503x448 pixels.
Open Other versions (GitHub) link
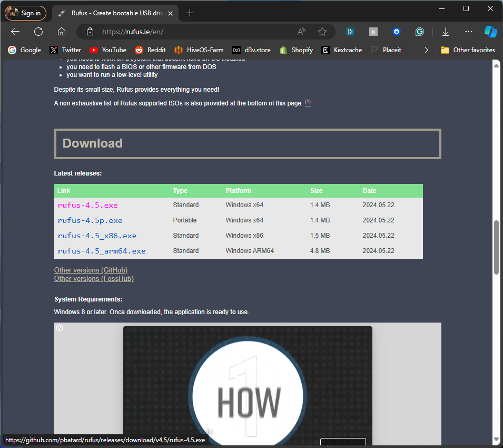click(x=91, y=270)
